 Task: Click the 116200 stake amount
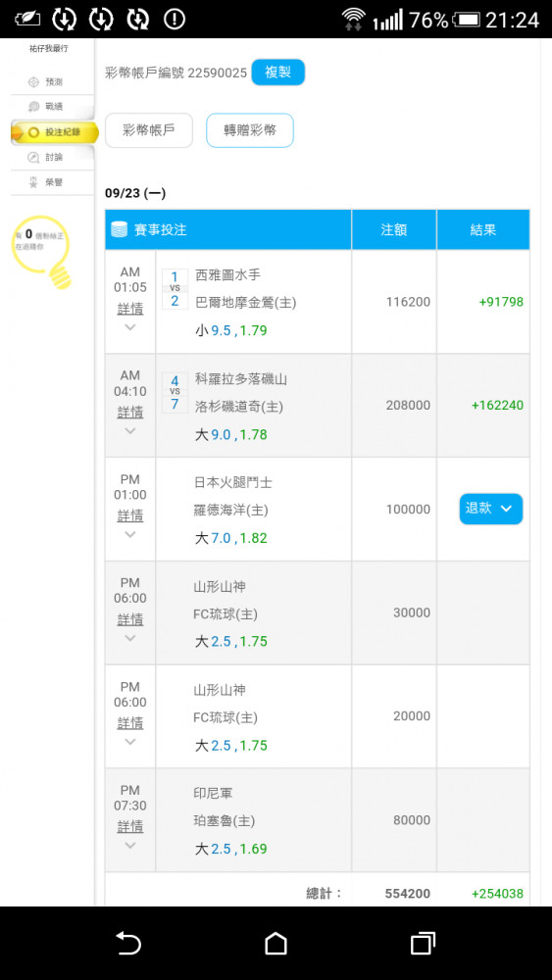pyautogui.click(x=408, y=302)
